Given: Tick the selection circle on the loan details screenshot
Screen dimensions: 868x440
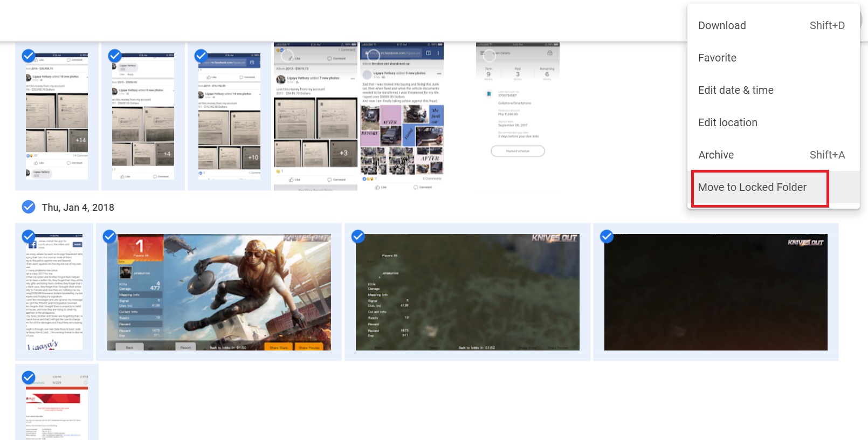Looking at the screenshot, I should point(489,55).
